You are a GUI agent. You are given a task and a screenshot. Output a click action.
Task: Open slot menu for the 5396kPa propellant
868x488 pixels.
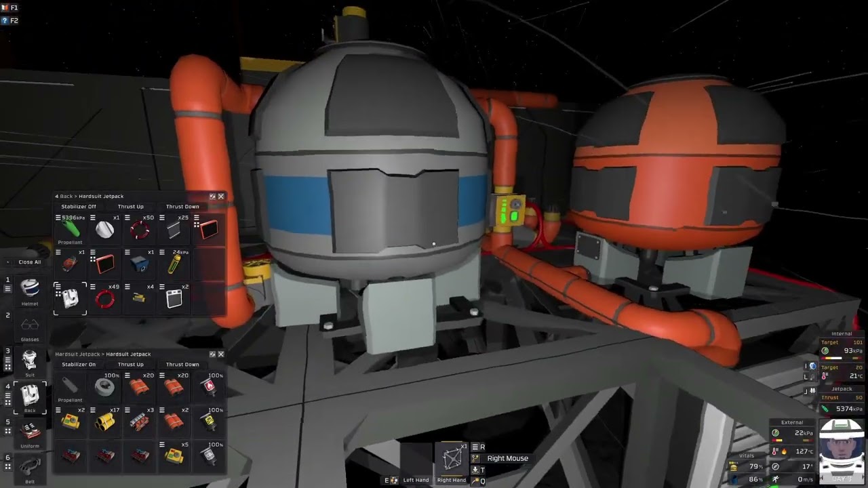58,218
